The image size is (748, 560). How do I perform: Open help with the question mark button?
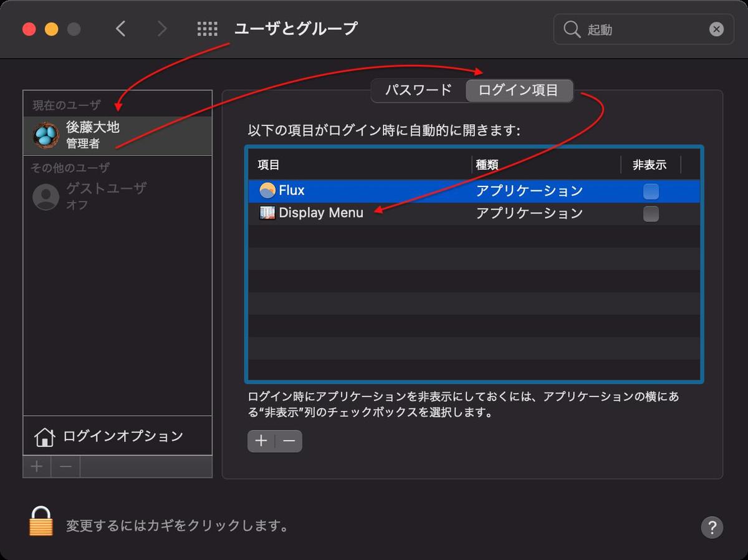click(x=712, y=527)
